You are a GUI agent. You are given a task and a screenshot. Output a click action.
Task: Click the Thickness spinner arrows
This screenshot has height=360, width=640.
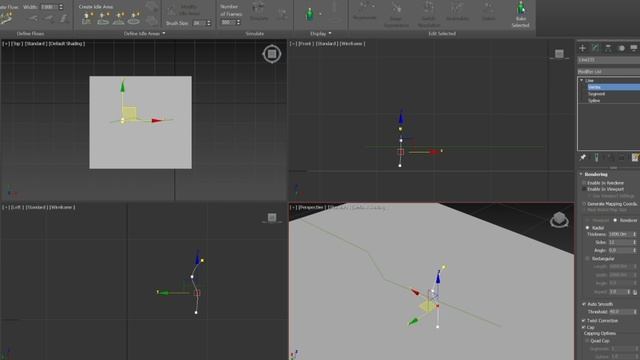(x=635, y=234)
